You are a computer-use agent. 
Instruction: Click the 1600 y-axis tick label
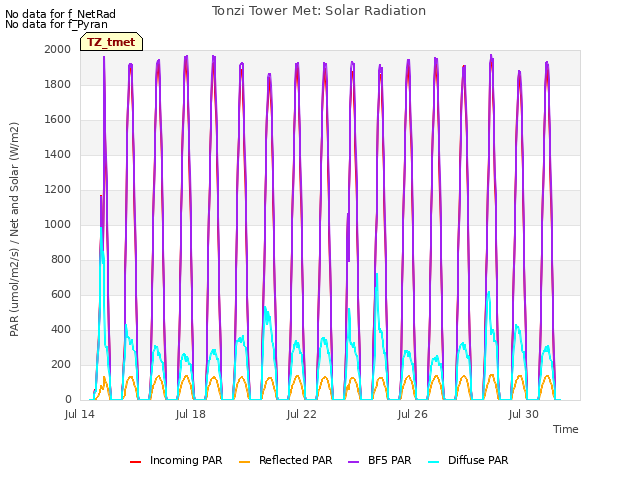click(58, 120)
